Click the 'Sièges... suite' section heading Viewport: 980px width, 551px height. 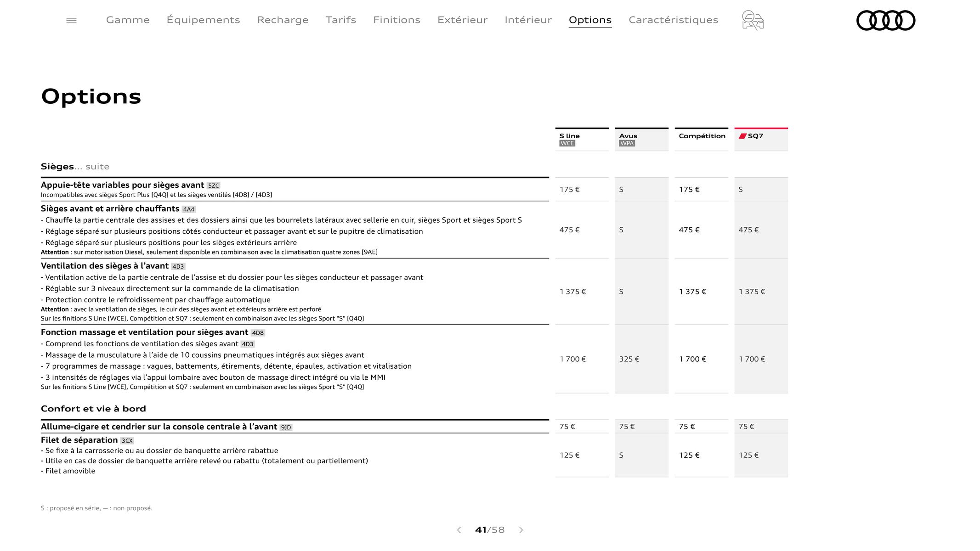[75, 166]
